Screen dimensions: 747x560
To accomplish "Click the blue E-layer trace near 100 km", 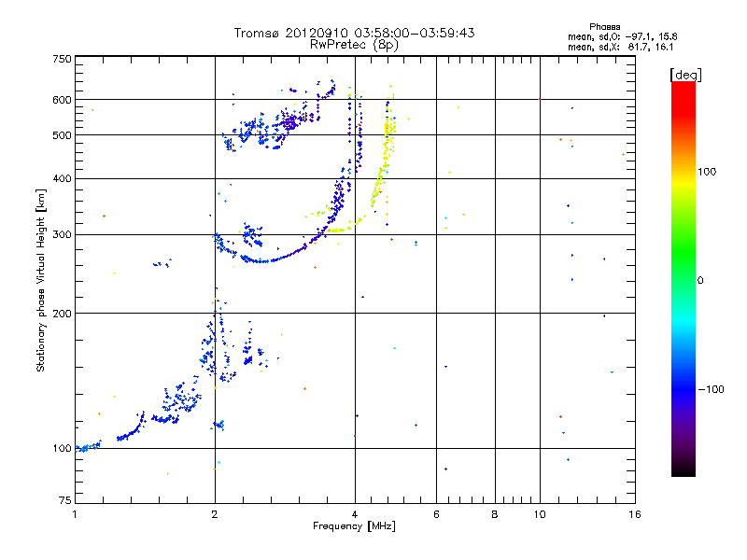I will pos(88,447).
